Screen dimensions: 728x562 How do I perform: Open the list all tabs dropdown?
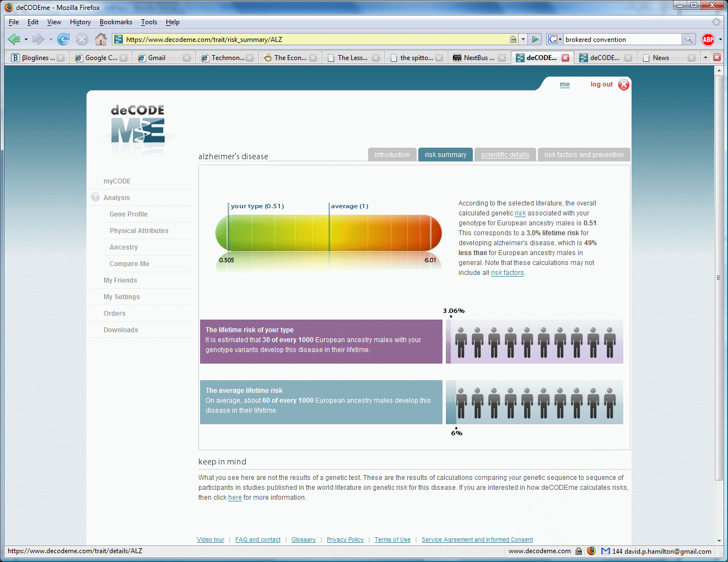(x=705, y=57)
